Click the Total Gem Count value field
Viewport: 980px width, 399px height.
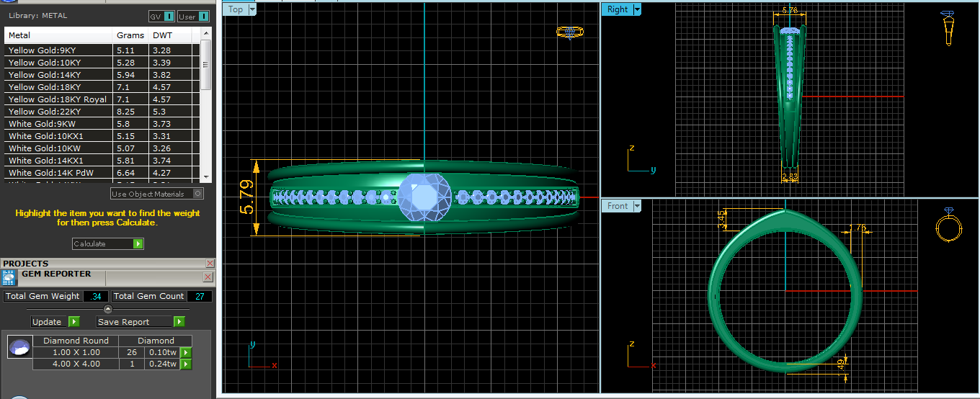pos(199,296)
